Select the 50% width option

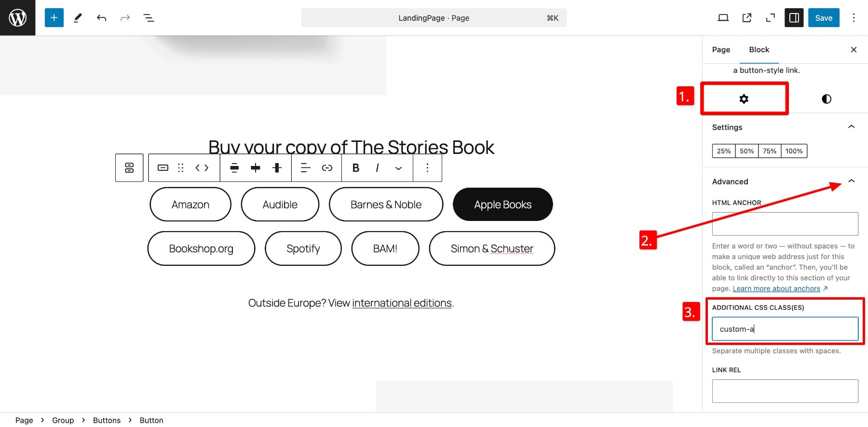(746, 151)
